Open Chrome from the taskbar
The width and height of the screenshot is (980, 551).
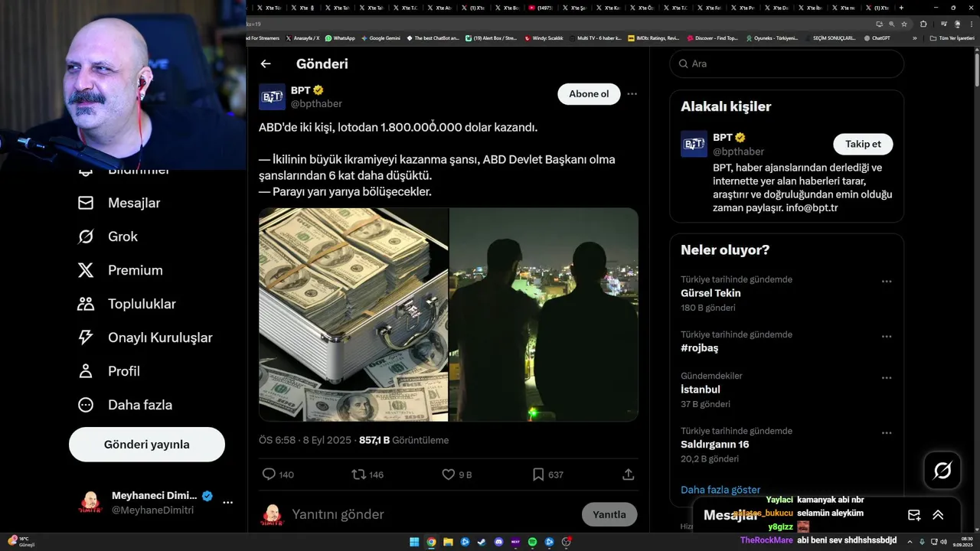[x=431, y=542]
